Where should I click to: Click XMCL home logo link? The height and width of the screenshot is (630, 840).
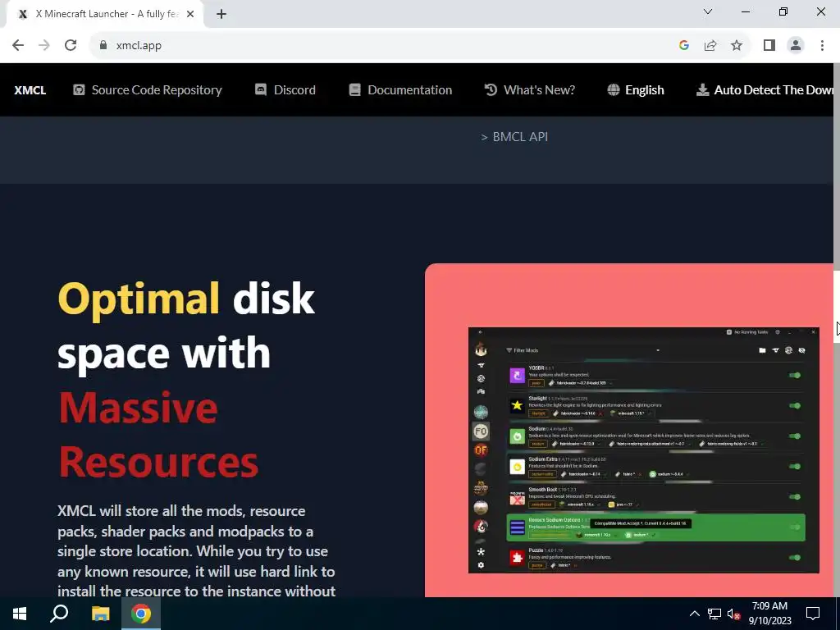(30, 90)
